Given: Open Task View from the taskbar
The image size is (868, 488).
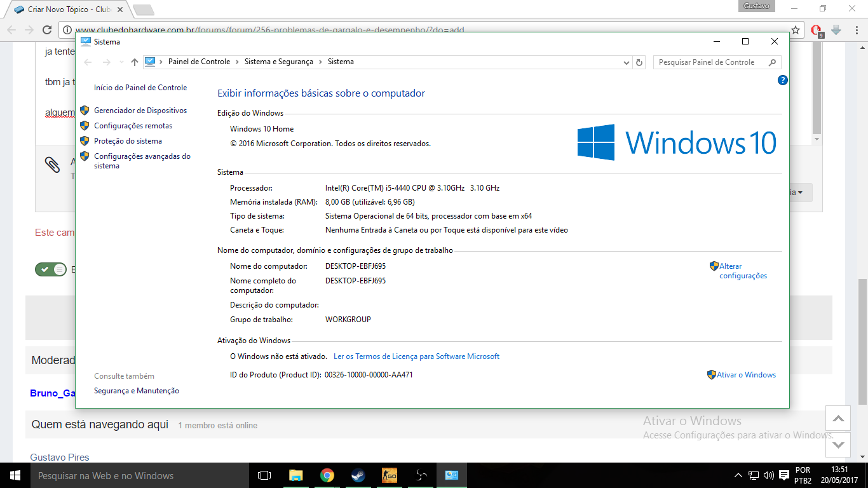Looking at the screenshot, I should pyautogui.click(x=264, y=475).
